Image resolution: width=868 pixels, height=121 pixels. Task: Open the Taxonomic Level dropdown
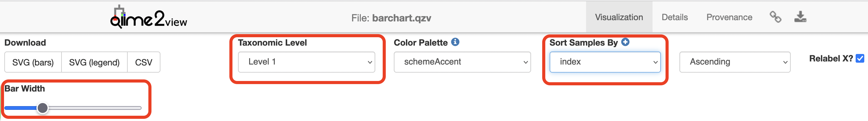306,62
